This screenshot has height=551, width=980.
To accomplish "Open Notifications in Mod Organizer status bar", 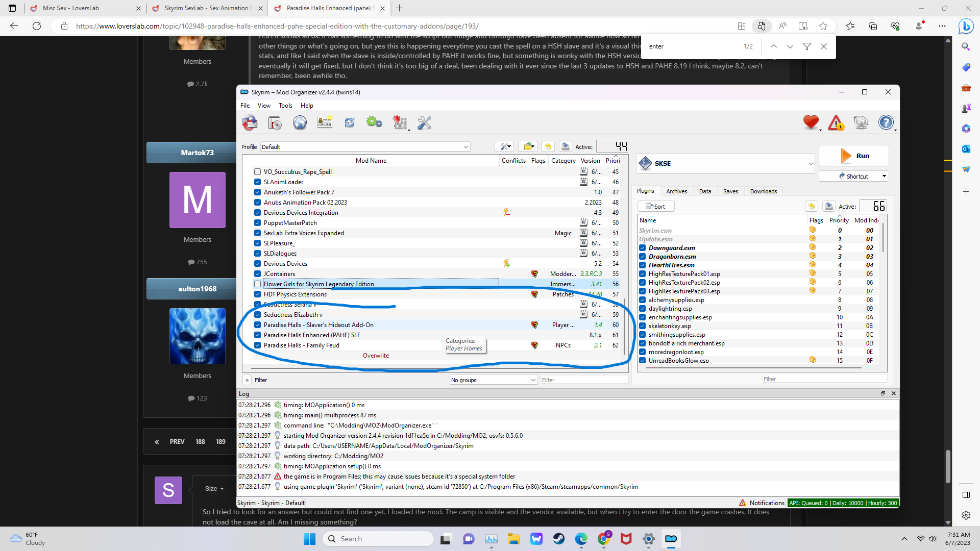I will tap(762, 503).
